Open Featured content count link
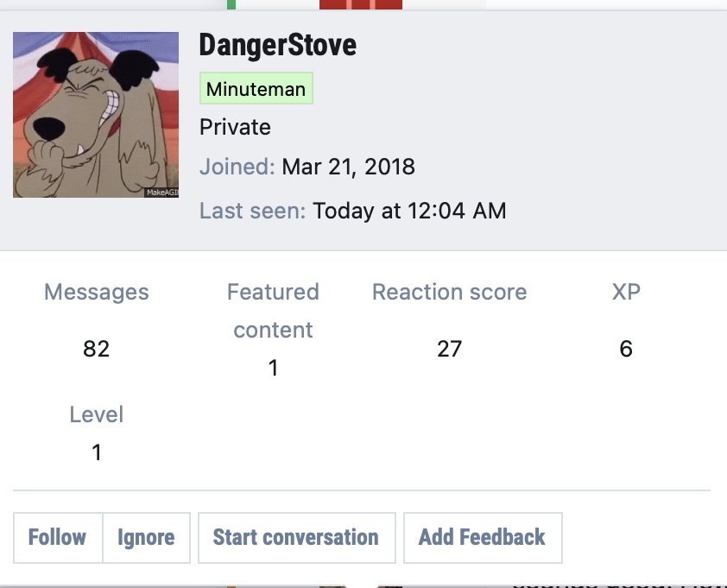 [x=273, y=368]
